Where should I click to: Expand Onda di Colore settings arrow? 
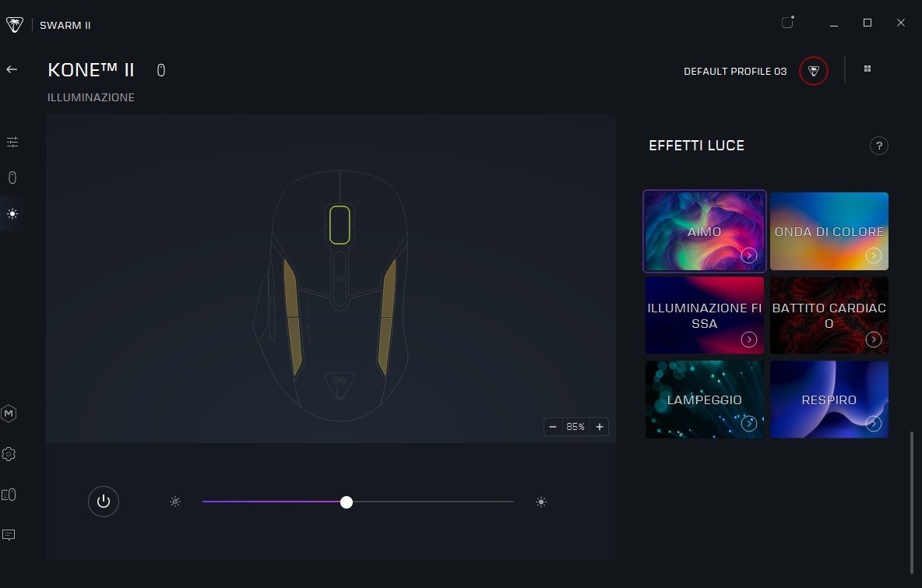tap(874, 255)
